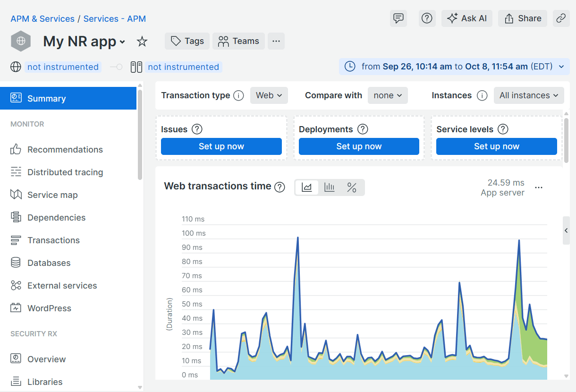Click the WordPress icon

[16, 308]
